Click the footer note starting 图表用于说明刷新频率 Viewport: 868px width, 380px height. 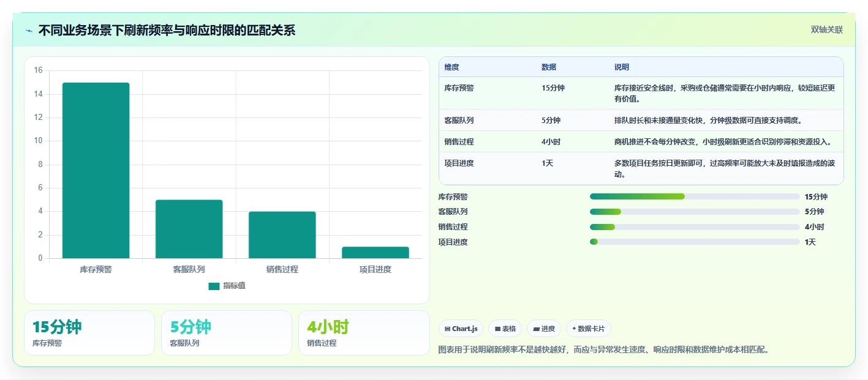pos(603,350)
